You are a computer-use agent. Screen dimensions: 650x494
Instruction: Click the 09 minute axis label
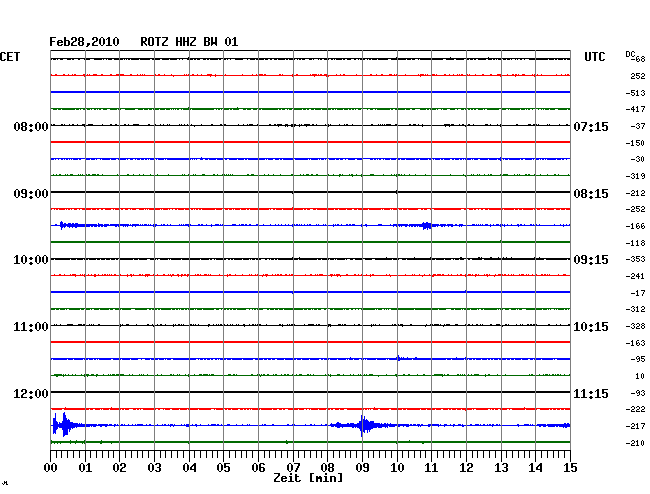(x=362, y=468)
